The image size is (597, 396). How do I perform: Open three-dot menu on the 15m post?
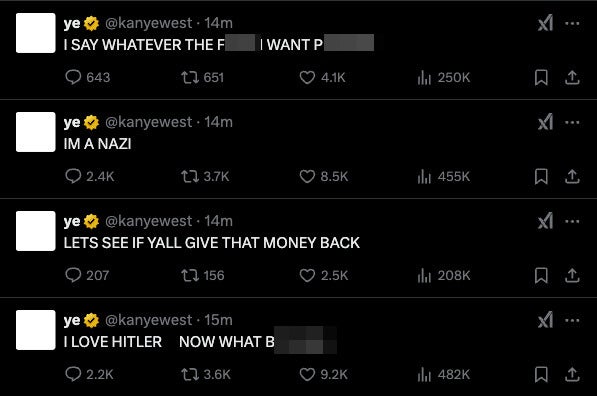[572, 321]
